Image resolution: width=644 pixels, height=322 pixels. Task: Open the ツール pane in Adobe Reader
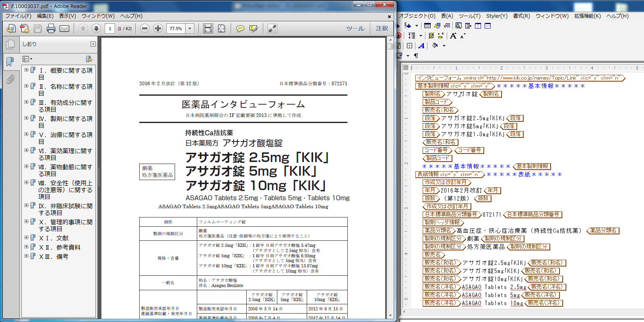(355, 29)
